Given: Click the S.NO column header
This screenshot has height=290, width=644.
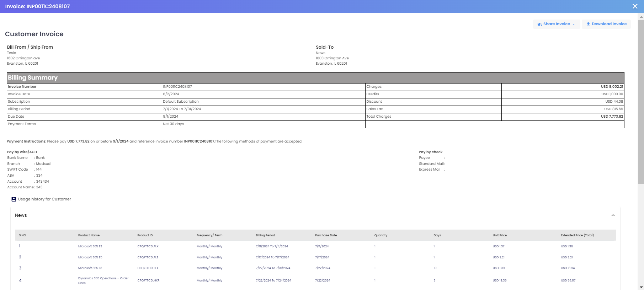Looking at the screenshot, I should point(22,235).
